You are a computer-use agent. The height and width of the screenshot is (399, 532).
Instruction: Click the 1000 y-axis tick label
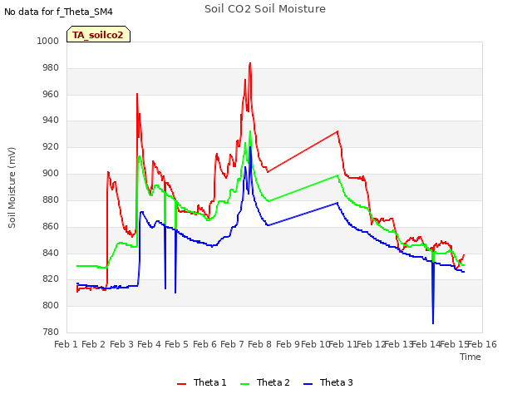pos(48,41)
